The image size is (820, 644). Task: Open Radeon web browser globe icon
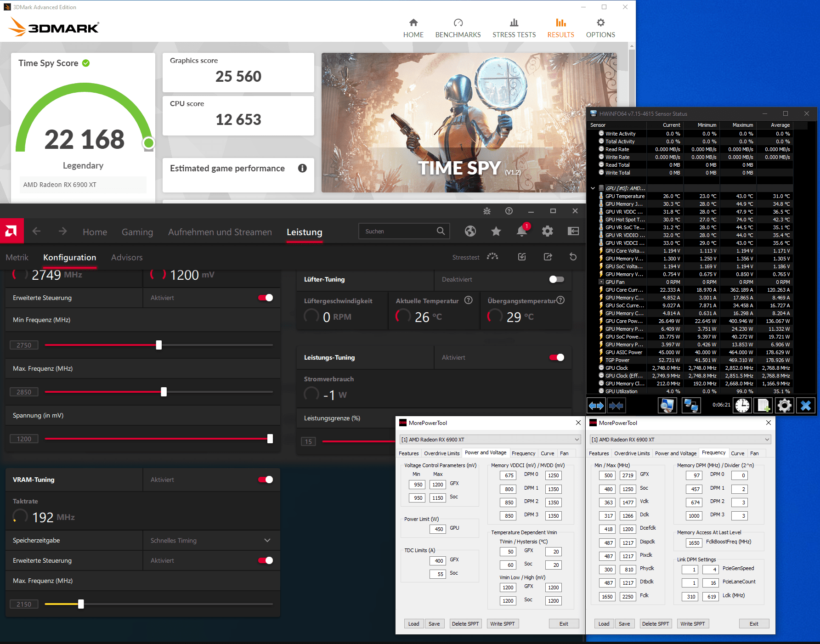470,231
